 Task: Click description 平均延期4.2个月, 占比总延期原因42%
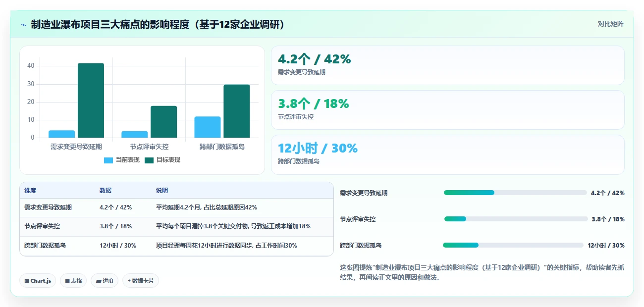tap(207, 207)
